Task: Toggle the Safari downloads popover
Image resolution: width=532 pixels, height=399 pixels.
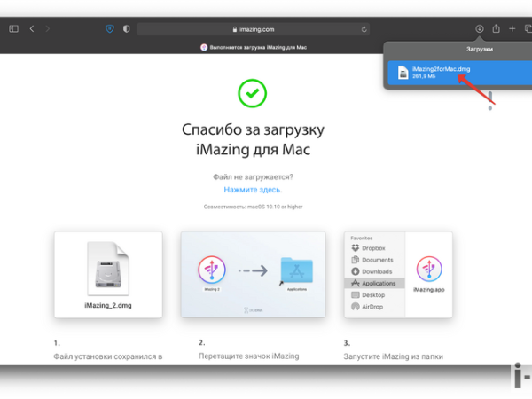Action: [480, 28]
